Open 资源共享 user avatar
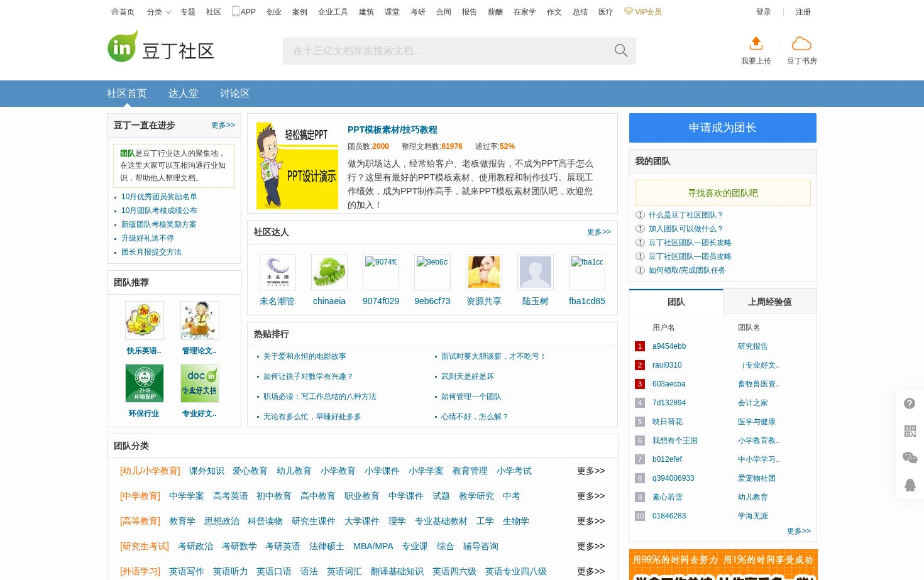Image resolution: width=924 pixels, height=580 pixels. click(484, 272)
